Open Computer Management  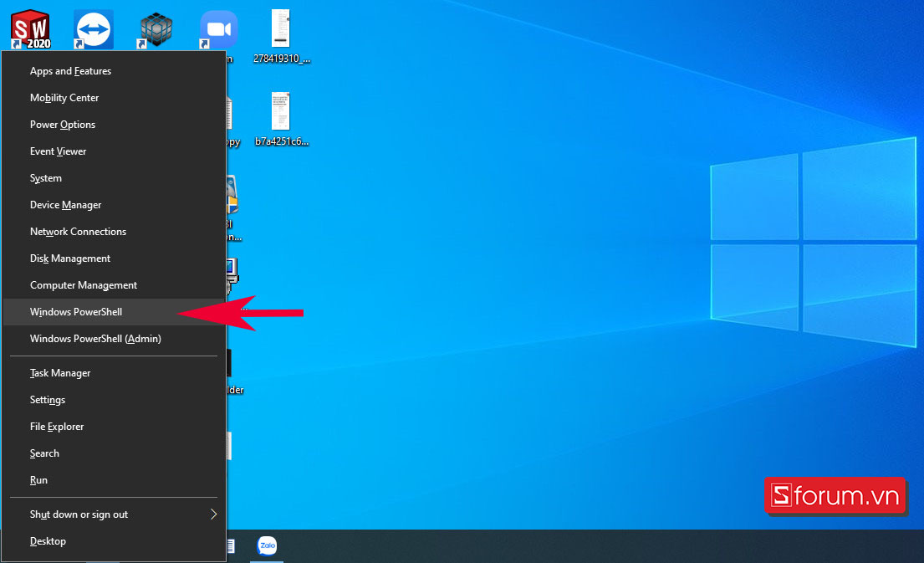tap(115, 285)
